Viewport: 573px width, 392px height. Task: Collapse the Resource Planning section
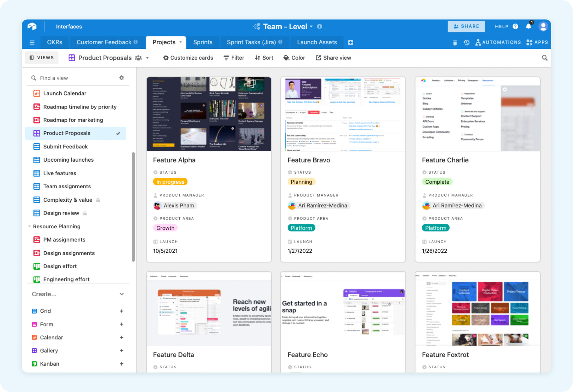tap(30, 226)
